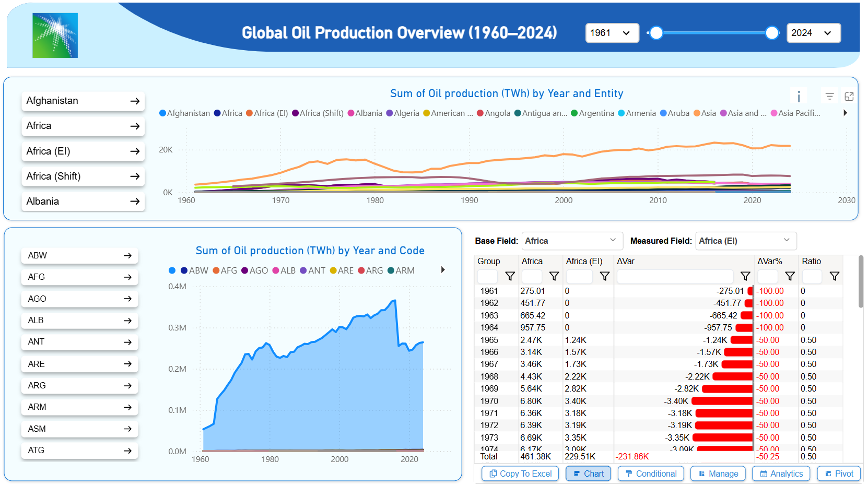Click arrow icon on ABW button
868x485 pixels.
127,256
